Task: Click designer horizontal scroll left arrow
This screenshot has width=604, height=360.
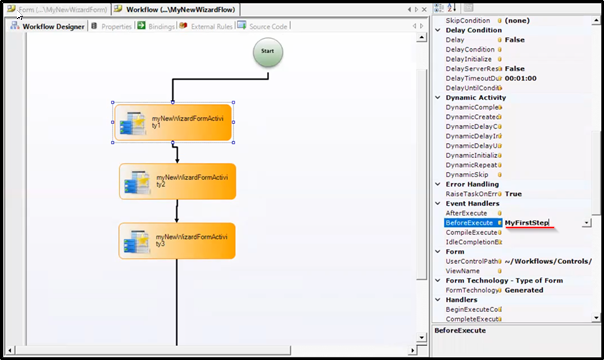Action: click(10, 350)
